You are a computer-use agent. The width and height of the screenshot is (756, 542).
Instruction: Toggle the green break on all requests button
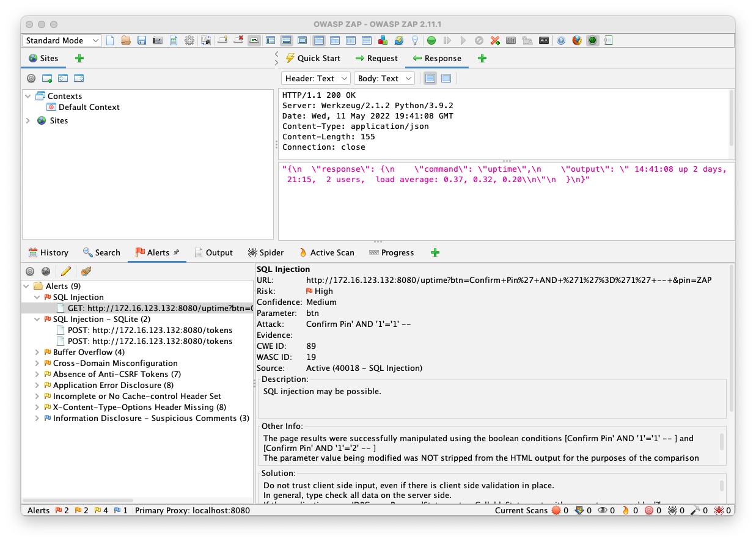click(x=431, y=41)
